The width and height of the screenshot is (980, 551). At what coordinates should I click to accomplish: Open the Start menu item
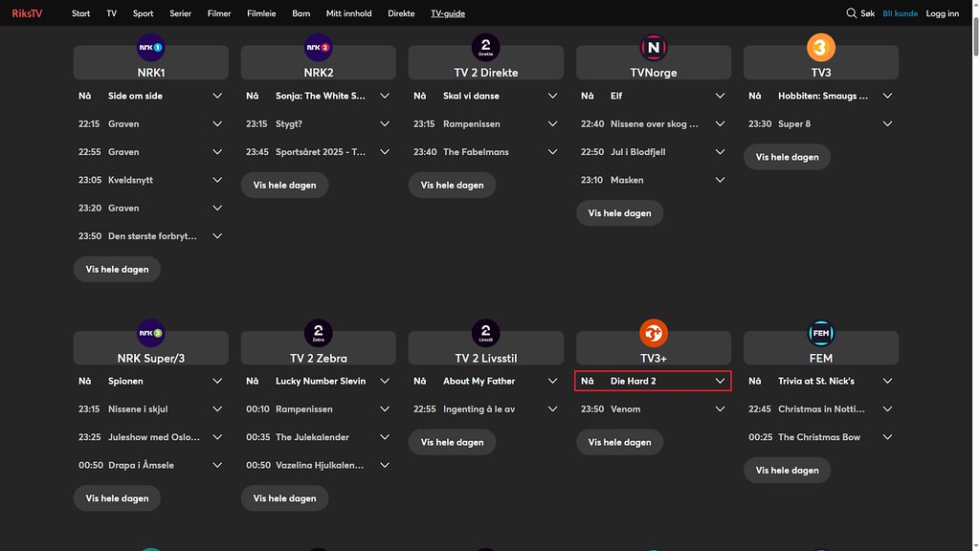(x=80, y=13)
